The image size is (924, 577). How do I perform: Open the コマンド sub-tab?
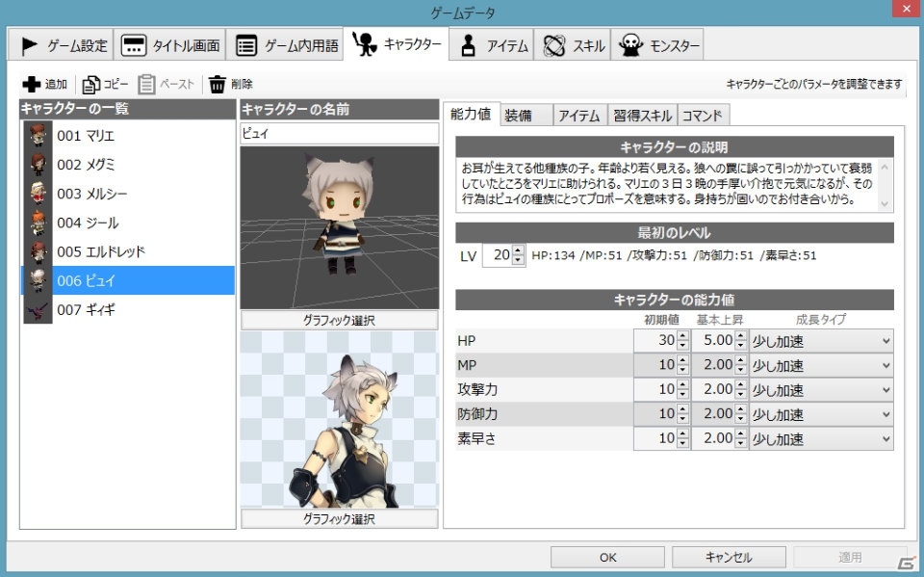[x=704, y=116]
